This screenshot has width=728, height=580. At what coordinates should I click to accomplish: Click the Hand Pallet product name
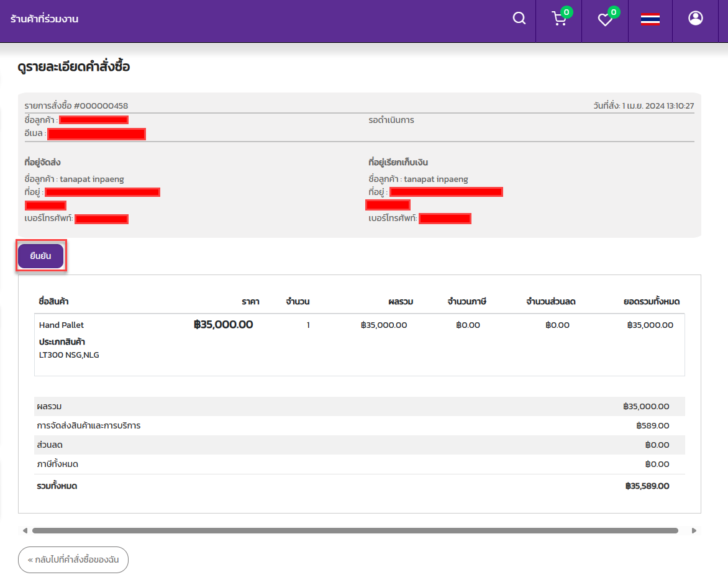click(61, 325)
